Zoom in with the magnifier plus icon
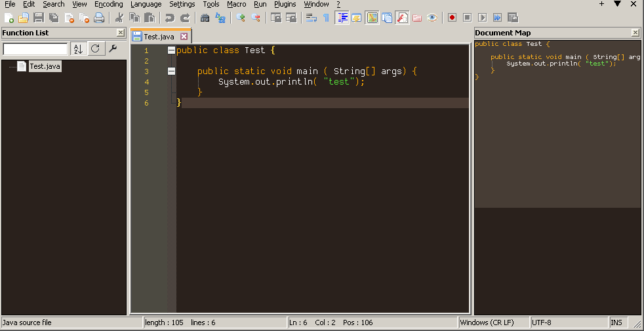The image size is (644, 331). pos(241,18)
